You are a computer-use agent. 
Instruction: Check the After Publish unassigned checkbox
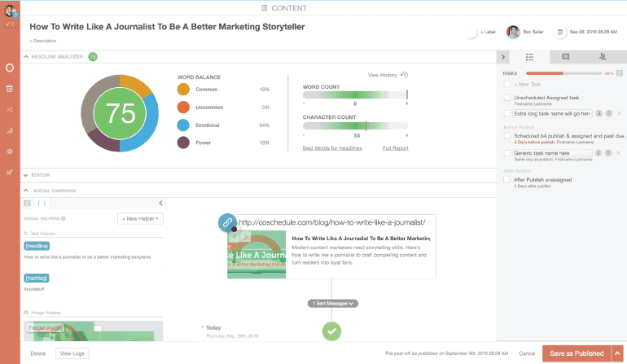(x=507, y=181)
